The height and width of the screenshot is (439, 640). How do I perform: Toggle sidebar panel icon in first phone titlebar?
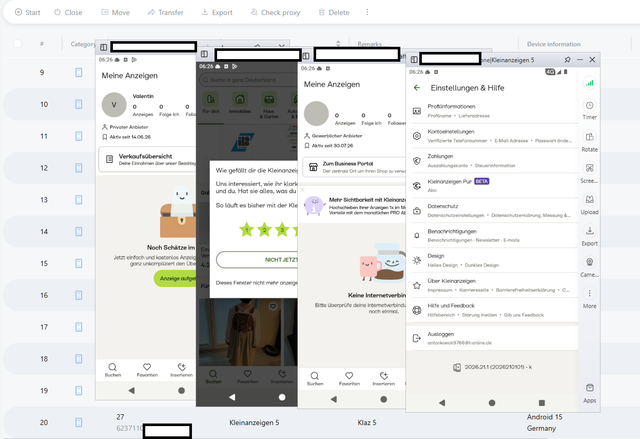pyautogui.click(x=103, y=48)
